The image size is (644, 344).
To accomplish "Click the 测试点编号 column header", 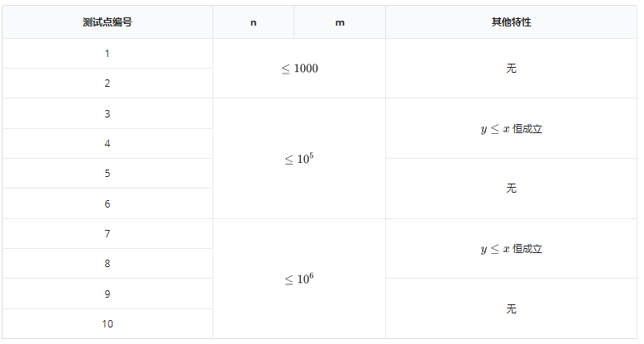I will pyautogui.click(x=107, y=22).
